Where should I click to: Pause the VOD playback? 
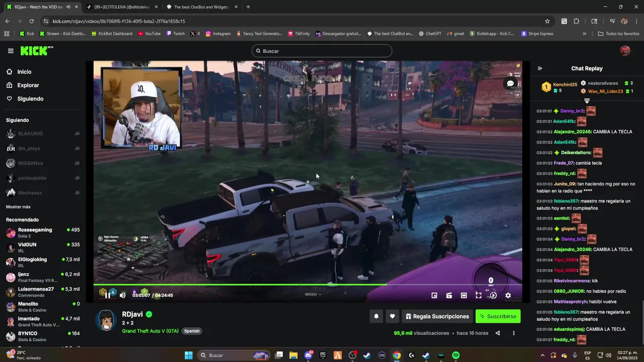[107, 295]
